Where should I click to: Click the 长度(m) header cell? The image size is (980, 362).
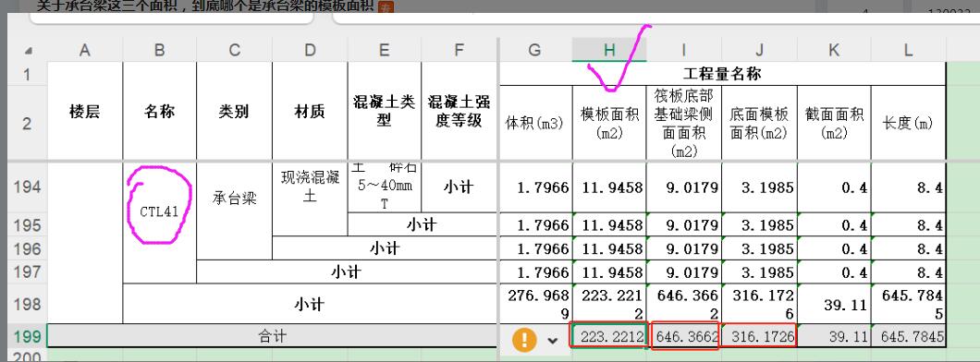pyautogui.click(x=908, y=123)
